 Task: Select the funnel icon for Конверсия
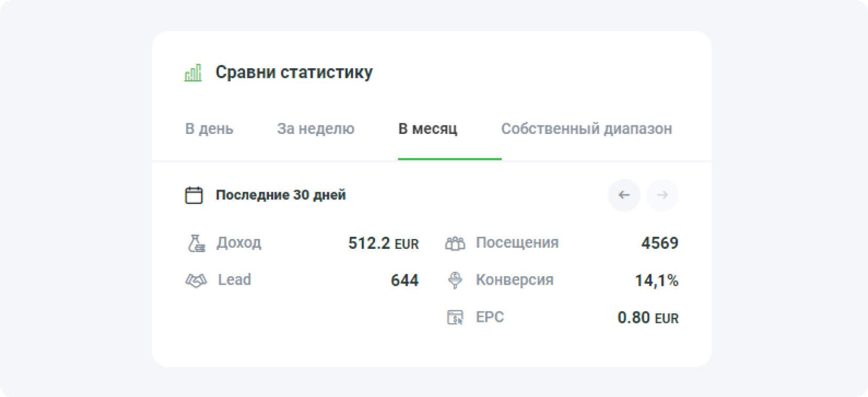coord(455,280)
